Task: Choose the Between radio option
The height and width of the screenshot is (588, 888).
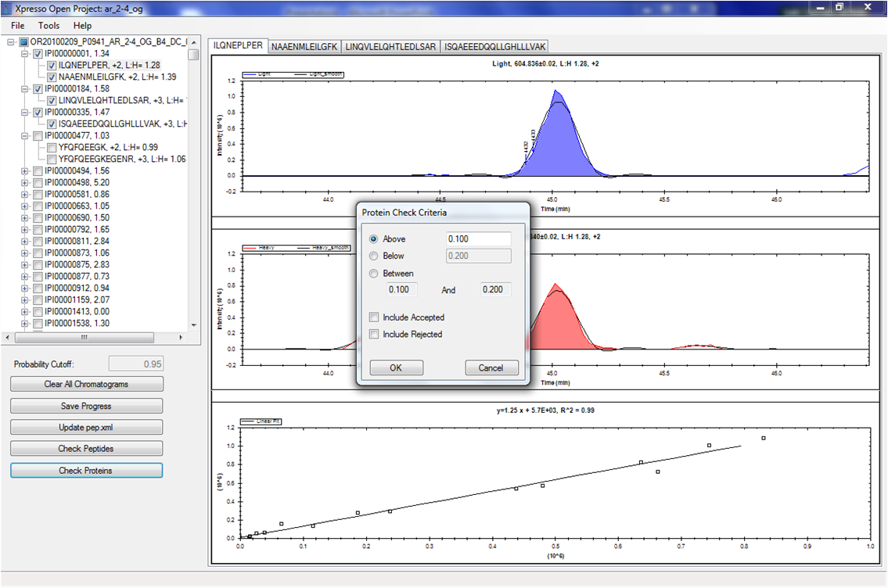Action: click(x=373, y=274)
